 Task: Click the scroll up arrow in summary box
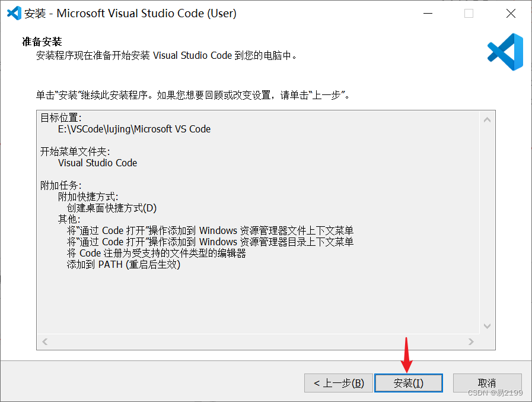coord(487,119)
